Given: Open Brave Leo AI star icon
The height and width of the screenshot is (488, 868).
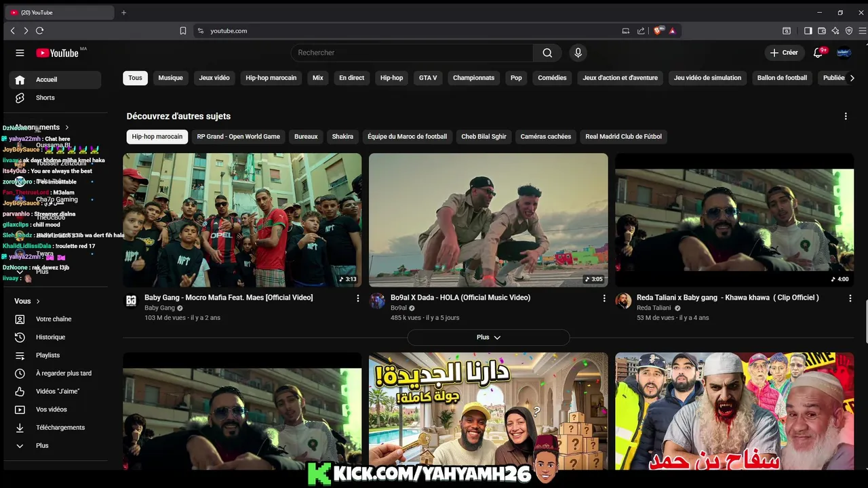Looking at the screenshot, I should tap(835, 30).
